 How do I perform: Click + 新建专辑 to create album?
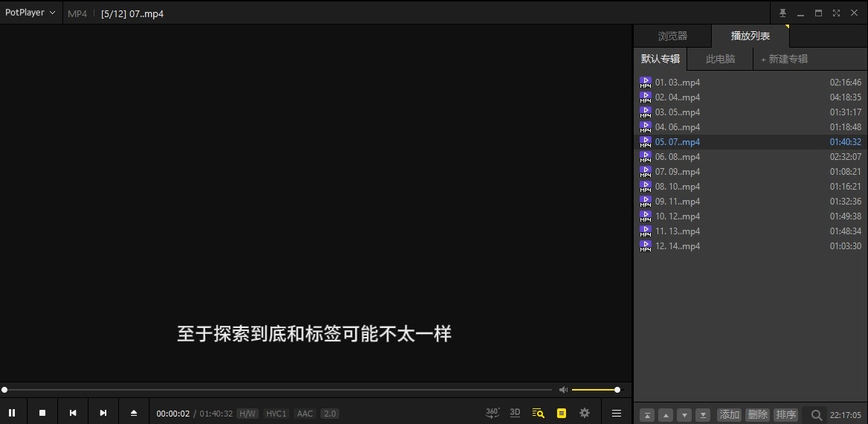pyautogui.click(x=784, y=59)
